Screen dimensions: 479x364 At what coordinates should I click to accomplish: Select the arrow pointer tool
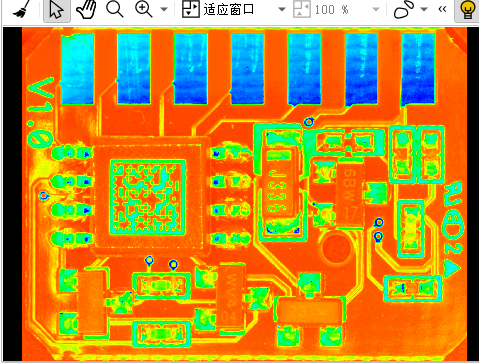tap(56, 9)
